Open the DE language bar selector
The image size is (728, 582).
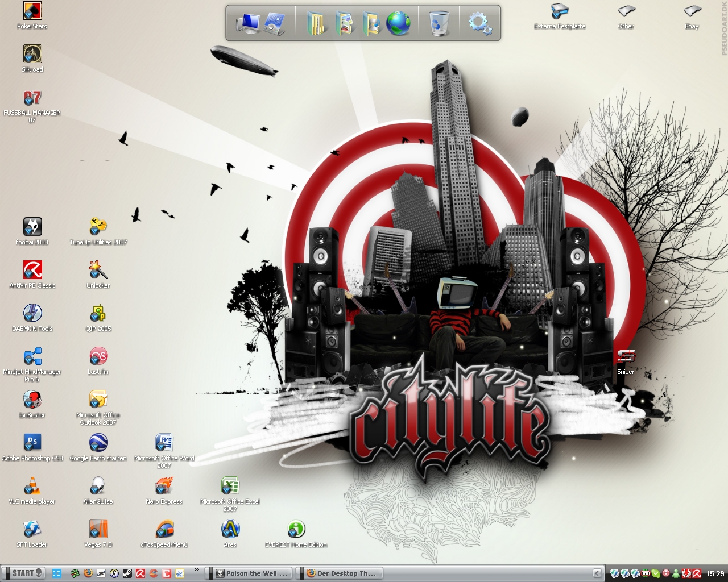click(56, 573)
